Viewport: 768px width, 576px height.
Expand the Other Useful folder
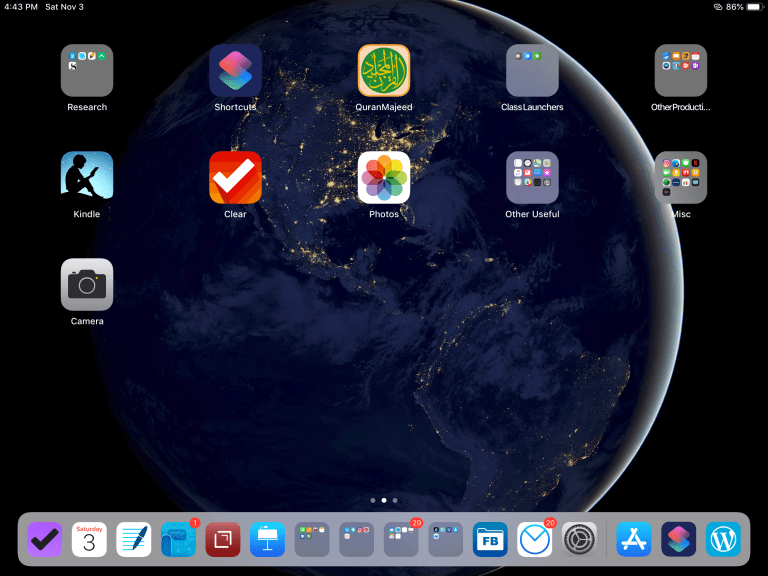[532, 178]
